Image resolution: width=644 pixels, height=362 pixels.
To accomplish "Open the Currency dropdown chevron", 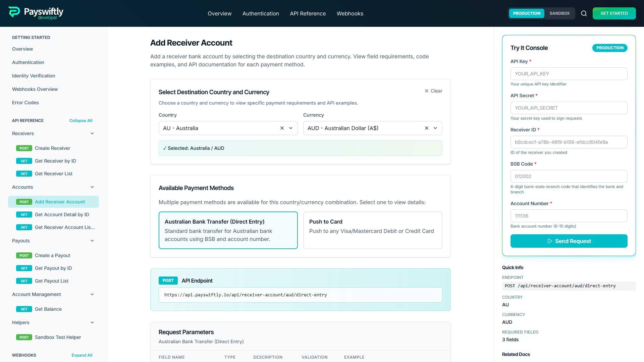I will (435, 128).
